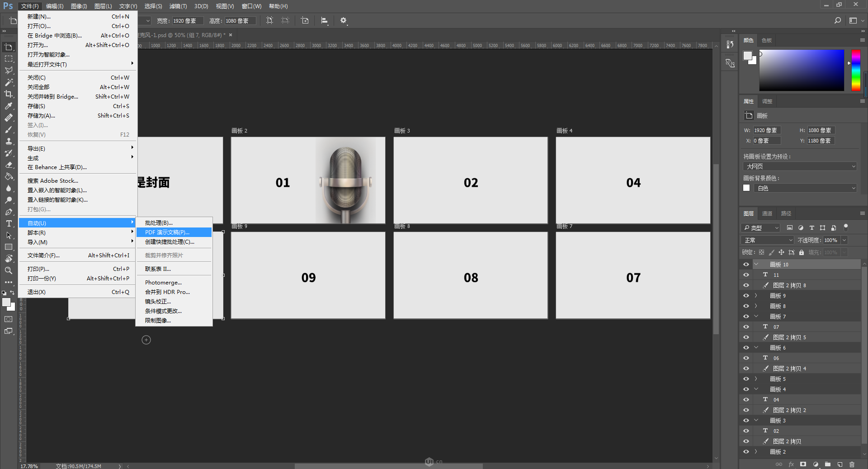Toggle visibility of 画板 2

[746, 452]
